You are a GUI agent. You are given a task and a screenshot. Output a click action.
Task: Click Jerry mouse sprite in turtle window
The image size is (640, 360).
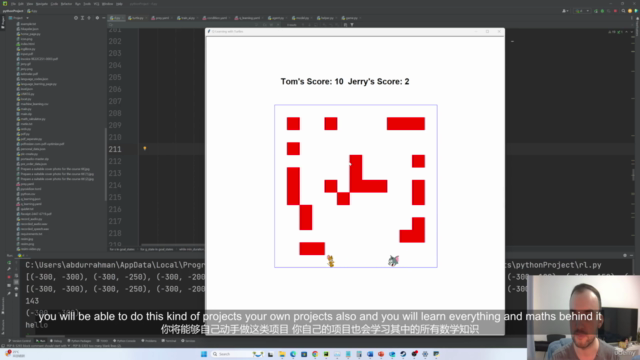click(331, 261)
